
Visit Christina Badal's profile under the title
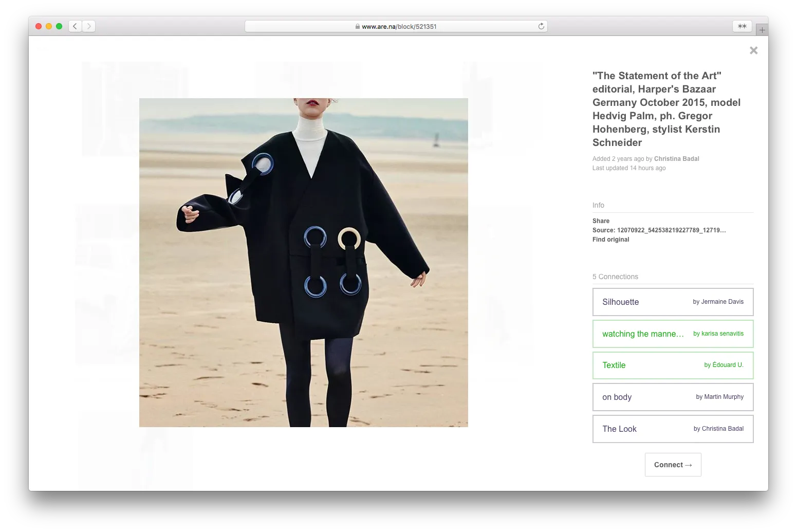pyautogui.click(x=676, y=159)
